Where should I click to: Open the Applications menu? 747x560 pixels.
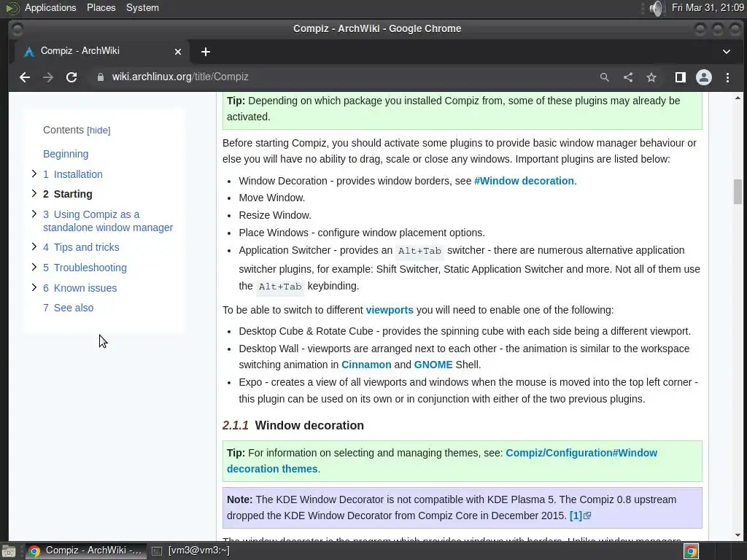pyautogui.click(x=50, y=7)
